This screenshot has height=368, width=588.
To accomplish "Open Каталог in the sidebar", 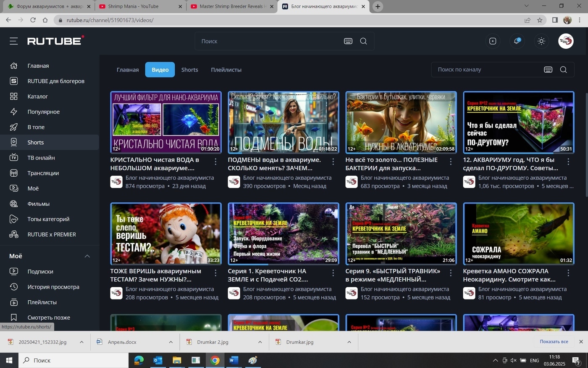I will click(x=50, y=96).
